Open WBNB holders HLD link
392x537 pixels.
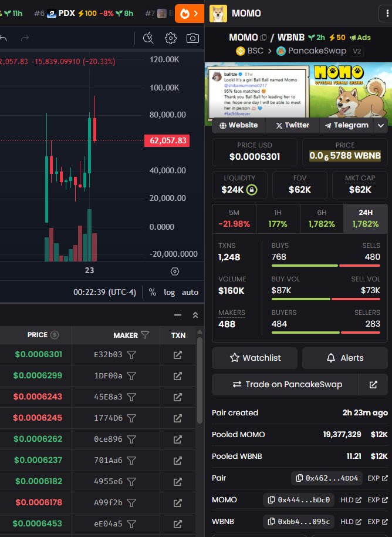coord(351,522)
